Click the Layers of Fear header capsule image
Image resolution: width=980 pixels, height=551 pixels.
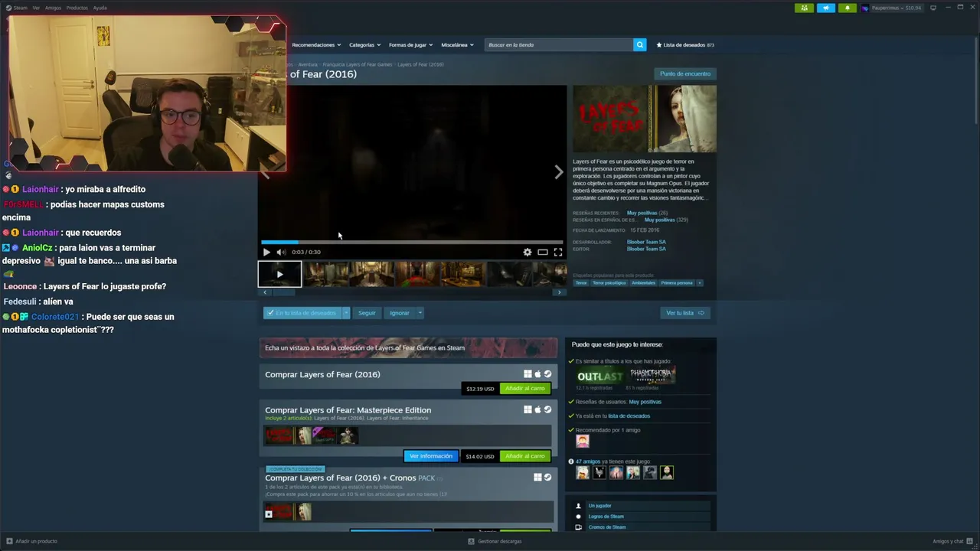(645, 119)
